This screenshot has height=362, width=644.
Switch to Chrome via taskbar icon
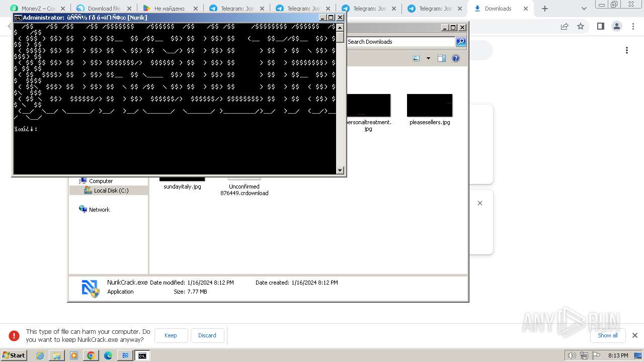(91, 355)
